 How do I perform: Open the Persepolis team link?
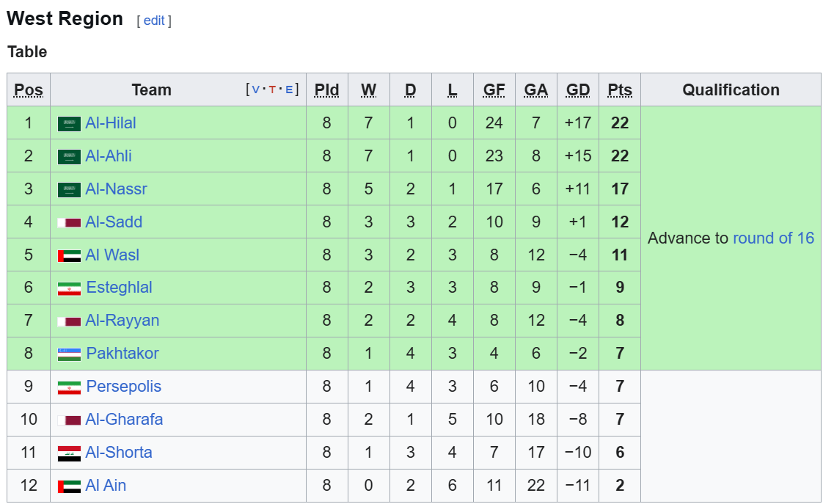(123, 387)
